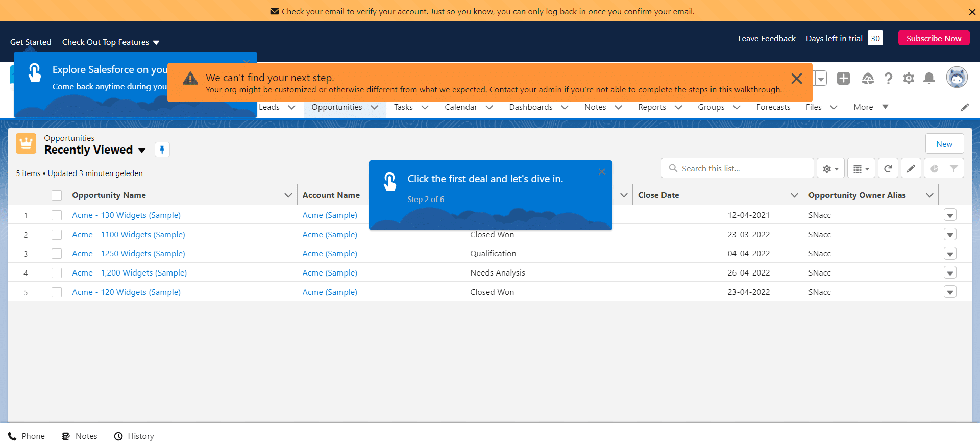This screenshot has width=980, height=448.
Task: Close the Step 2 of 6 walkthrough popup
Action: tap(602, 172)
